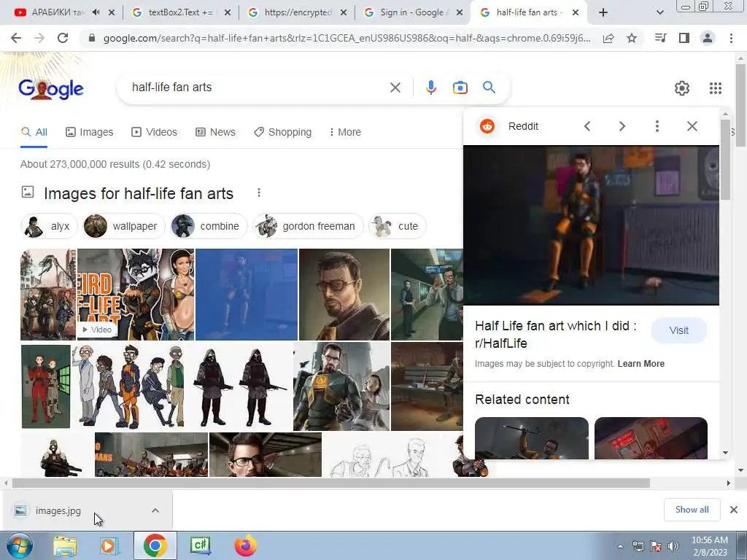Start voice search with microphone
The image size is (747, 560).
pos(430,87)
